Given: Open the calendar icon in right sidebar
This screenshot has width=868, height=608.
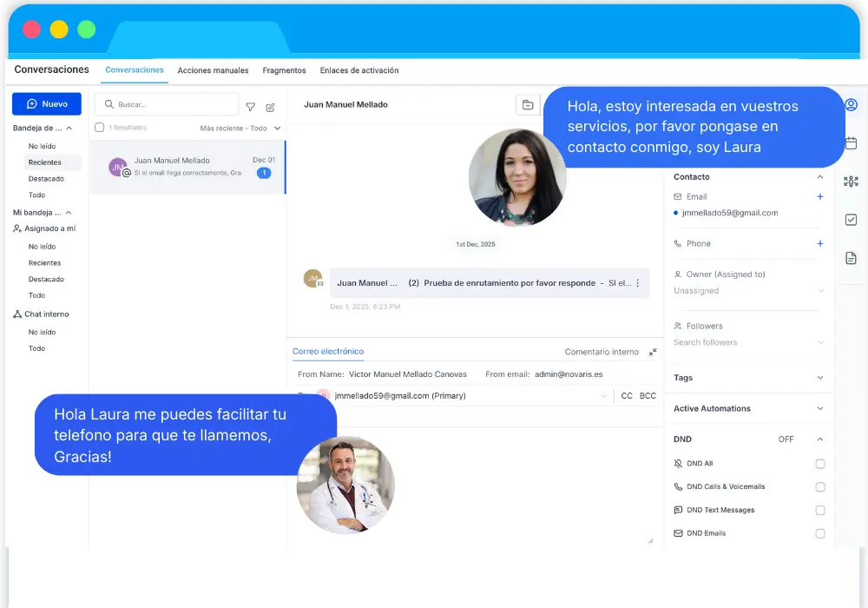Looking at the screenshot, I should click(851, 143).
